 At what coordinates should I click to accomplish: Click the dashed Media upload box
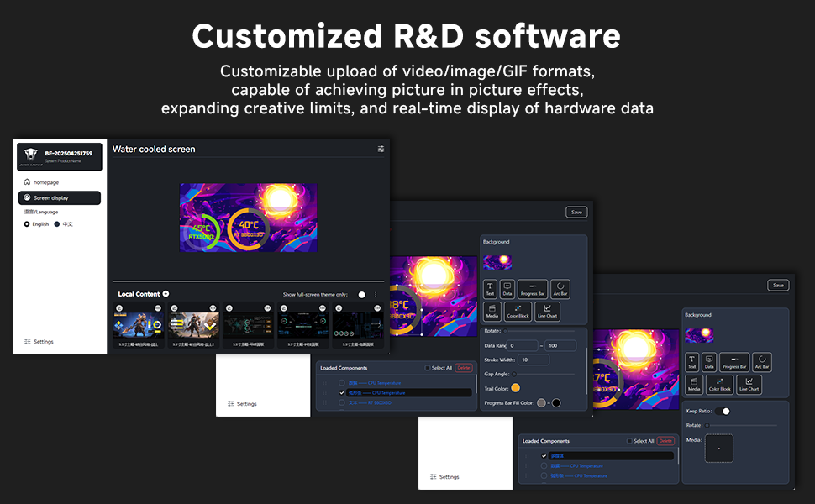pos(718,449)
